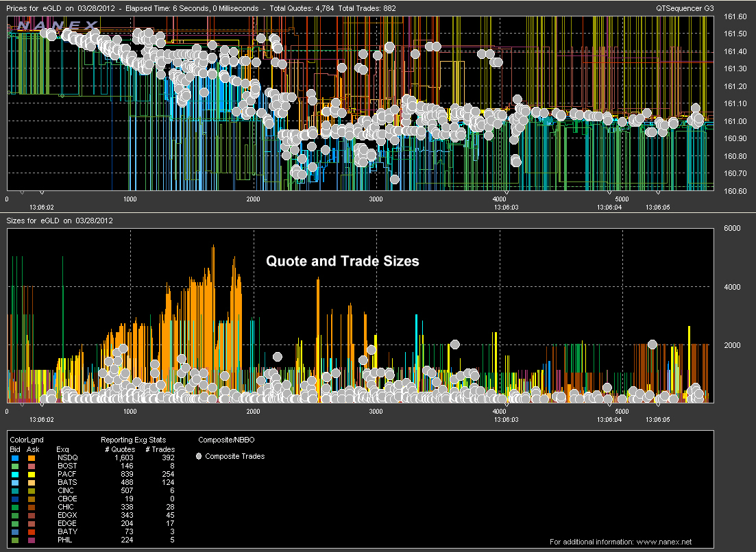
Task: Select PACF quotes count 839
Action: click(127, 474)
